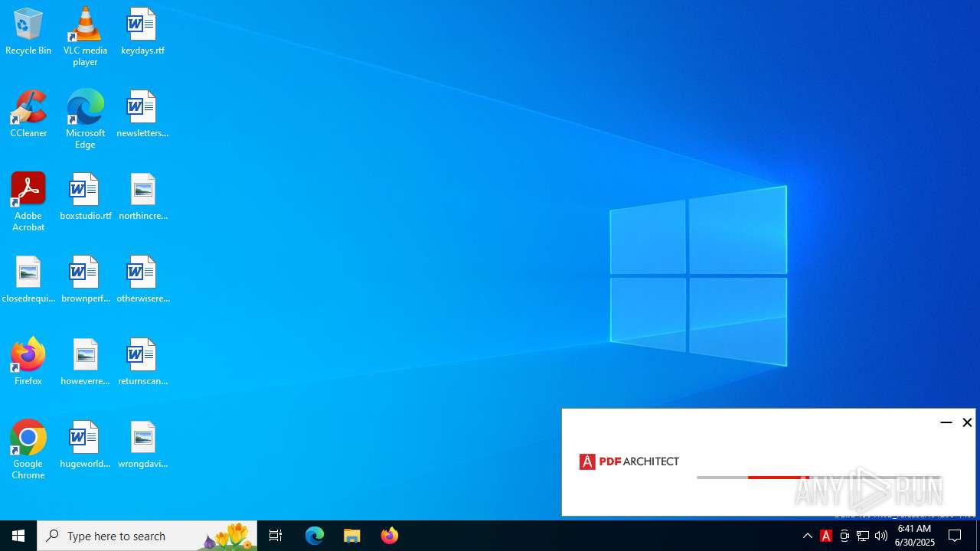Viewport: 980px width, 551px height.
Task: Select the howeverre image file icon
Action: coord(85,363)
